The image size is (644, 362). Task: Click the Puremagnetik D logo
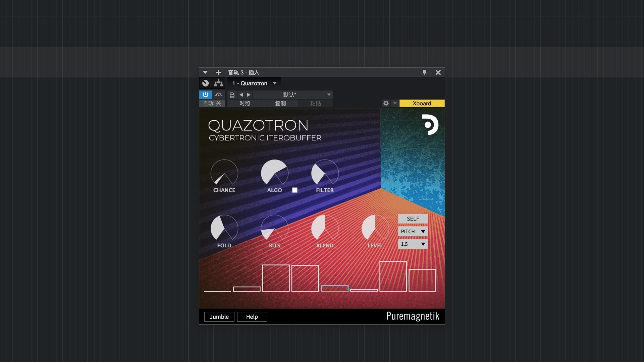point(430,125)
